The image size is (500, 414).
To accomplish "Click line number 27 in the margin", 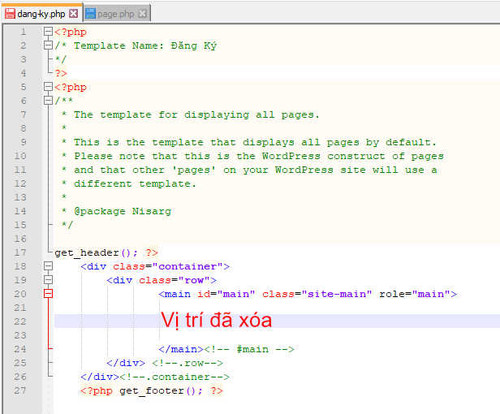I will pyautogui.click(x=20, y=390).
